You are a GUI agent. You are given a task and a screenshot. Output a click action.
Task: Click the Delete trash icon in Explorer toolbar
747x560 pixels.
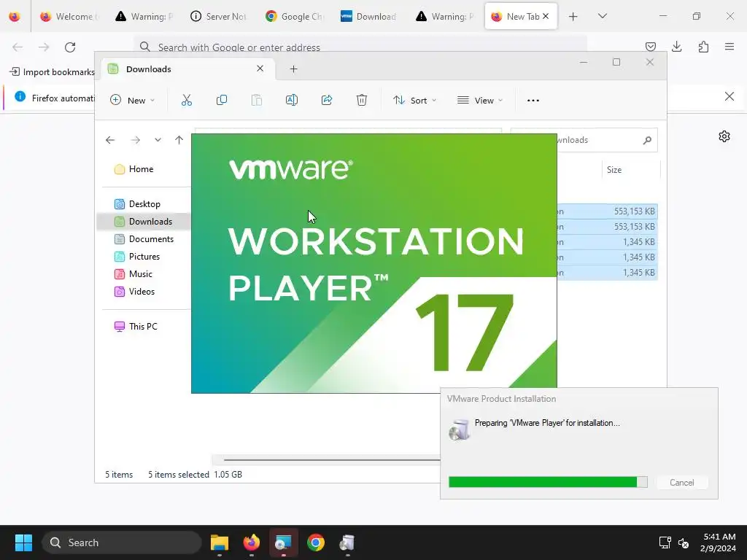pyautogui.click(x=362, y=100)
